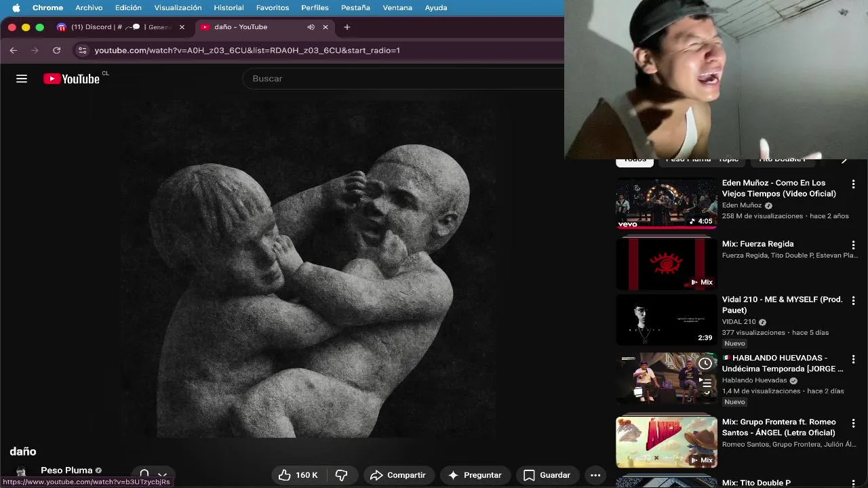The width and height of the screenshot is (868, 488).
Task: Click the browser forward arrow
Action: click(x=35, y=50)
